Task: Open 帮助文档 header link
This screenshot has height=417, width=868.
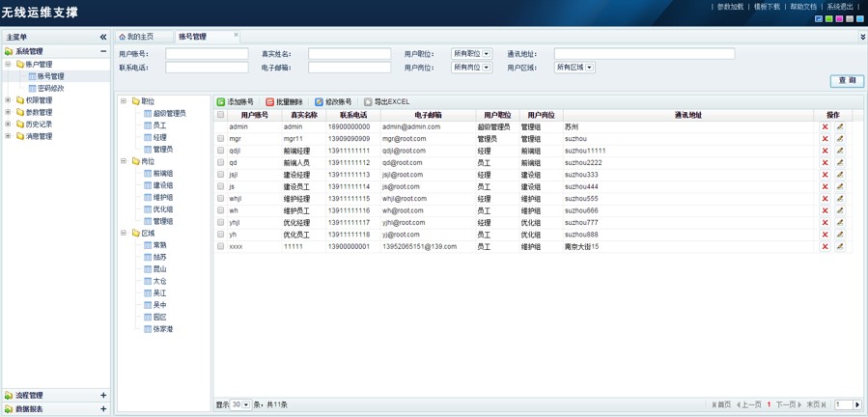Action: pyautogui.click(x=803, y=7)
